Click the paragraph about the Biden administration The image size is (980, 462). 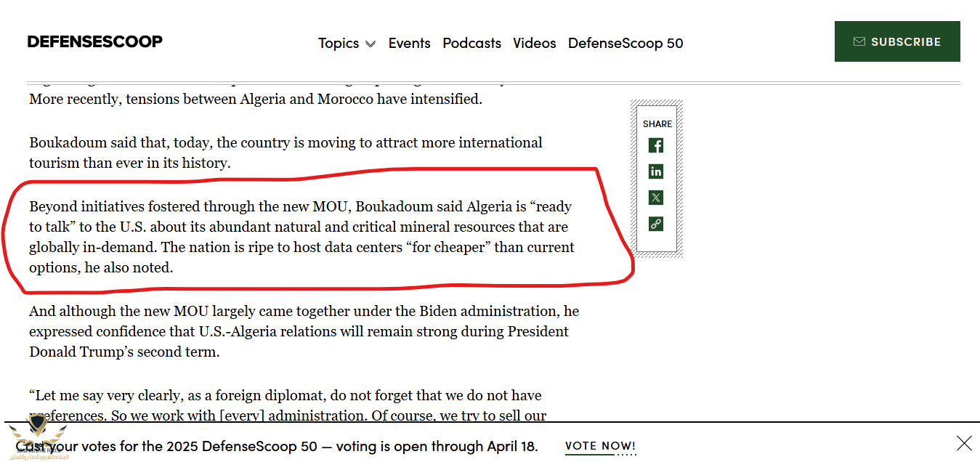coord(304,331)
